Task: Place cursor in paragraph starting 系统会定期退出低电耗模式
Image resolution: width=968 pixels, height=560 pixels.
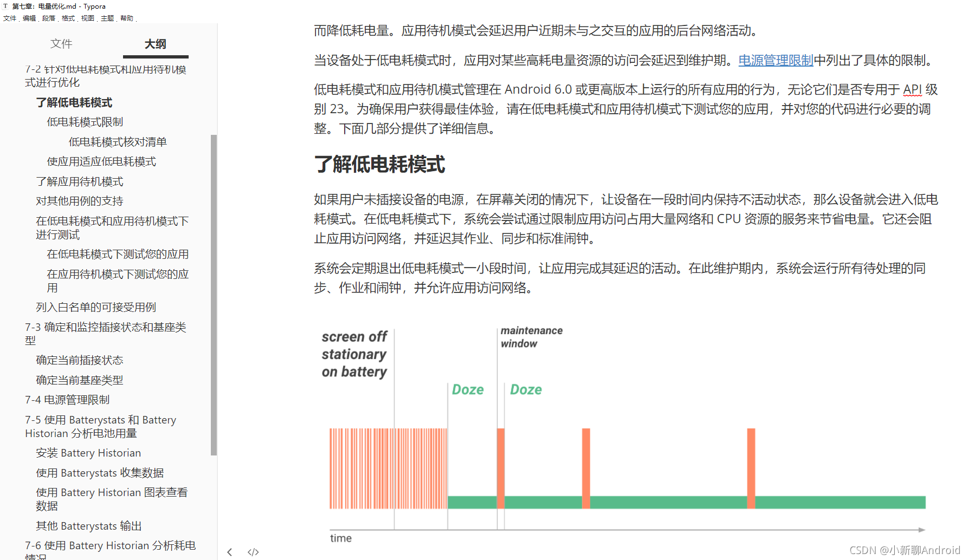Action: [619, 278]
